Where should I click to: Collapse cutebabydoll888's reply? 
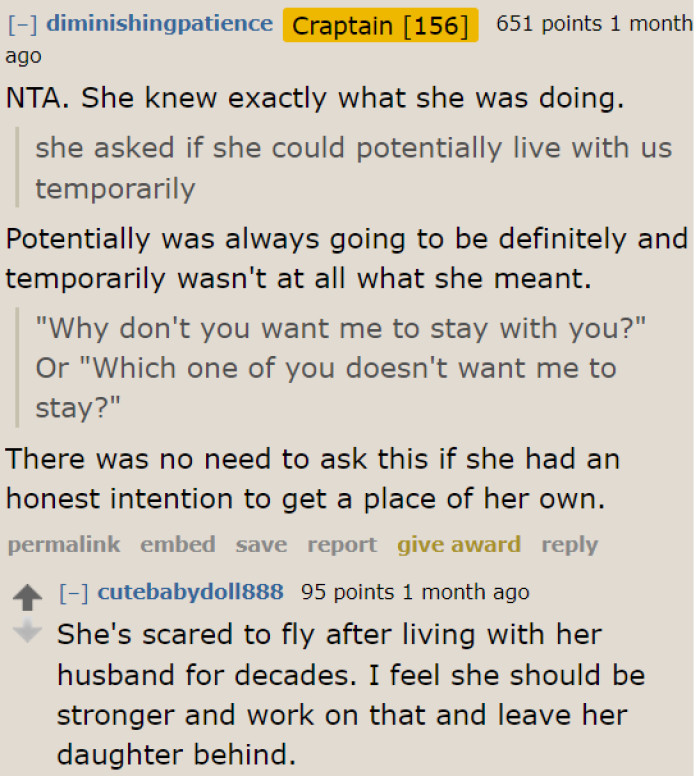point(73,592)
